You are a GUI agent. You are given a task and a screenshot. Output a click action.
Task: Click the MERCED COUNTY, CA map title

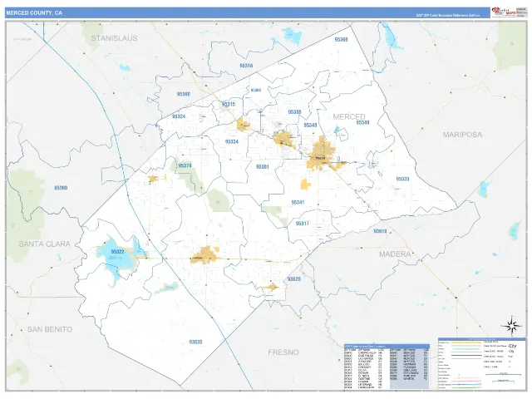click(x=34, y=13)
